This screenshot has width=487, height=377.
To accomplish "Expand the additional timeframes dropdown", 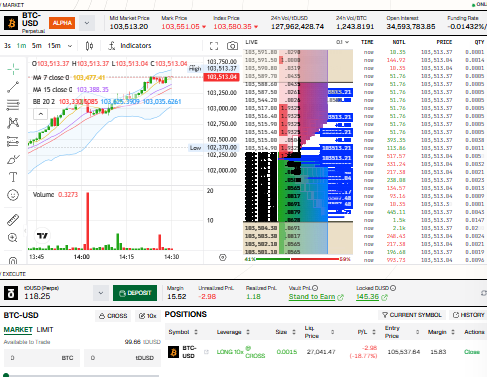I will [70, 46].
